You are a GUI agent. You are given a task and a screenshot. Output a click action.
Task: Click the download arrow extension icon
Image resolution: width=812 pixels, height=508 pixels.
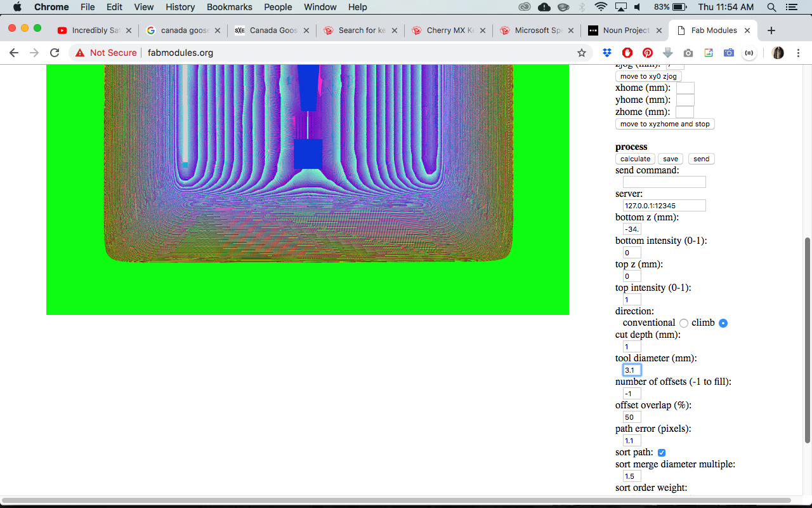pyautogui.click(x=668, y=53)
